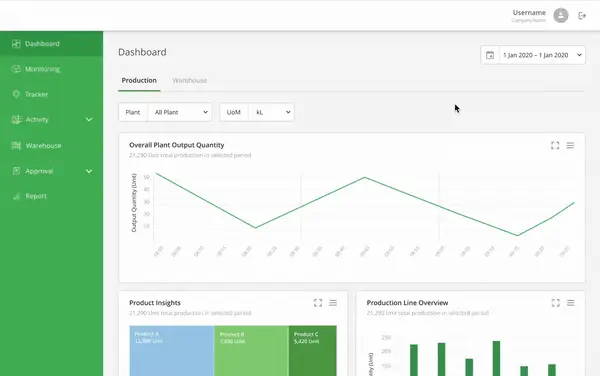
Task: Open the Report sidebar item
Action: 51,196
